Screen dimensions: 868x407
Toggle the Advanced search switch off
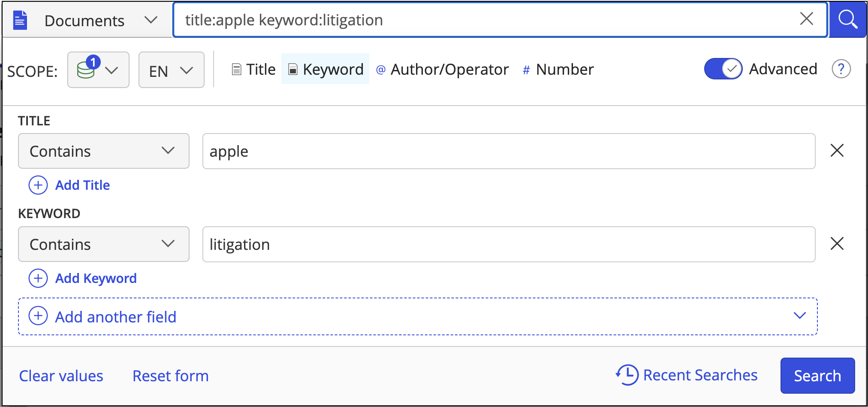point(723,69)
